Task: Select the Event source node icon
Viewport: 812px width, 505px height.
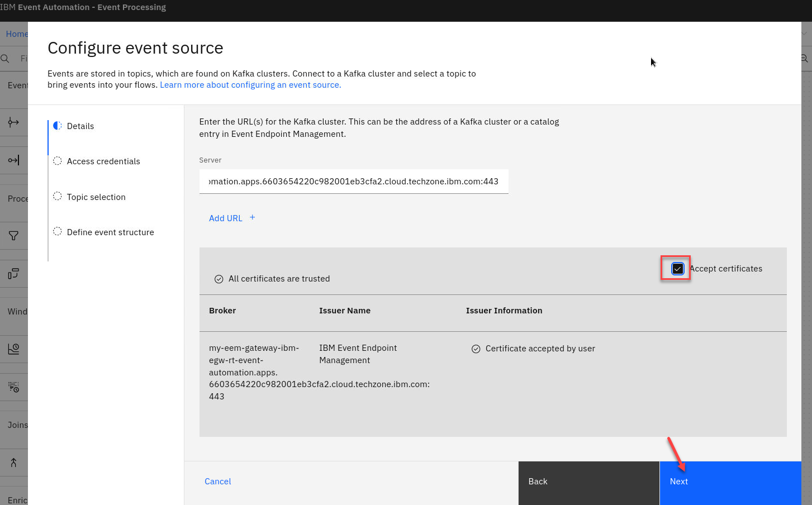Action: 13,122
